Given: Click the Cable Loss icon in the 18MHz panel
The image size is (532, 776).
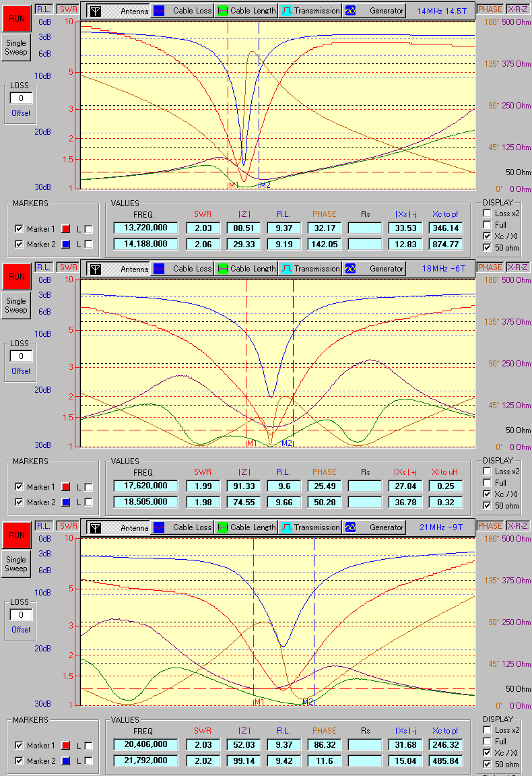Looking at the screenshot, I should pos(160,269).
